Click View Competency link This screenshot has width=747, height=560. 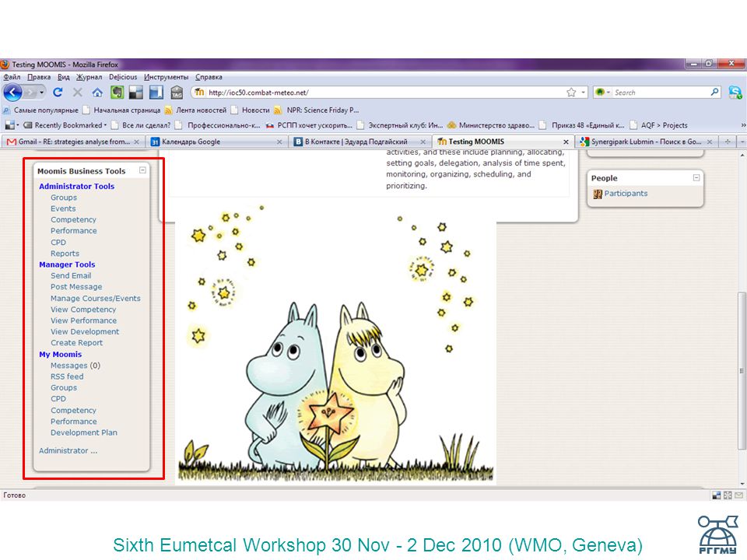(83, 310)
